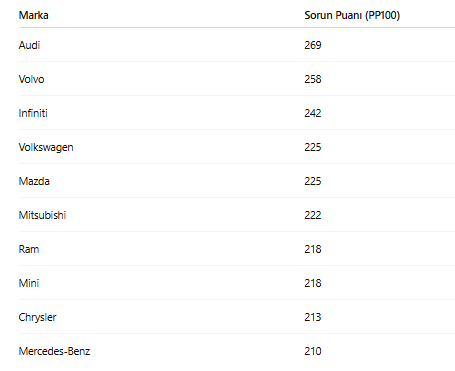
Task: Select the Volvo brand cell
Action: coord(31,79)
